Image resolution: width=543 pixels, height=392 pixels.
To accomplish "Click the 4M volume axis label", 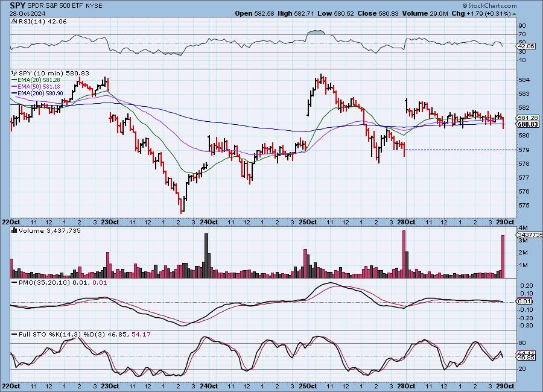I will (x=523, y=228).
